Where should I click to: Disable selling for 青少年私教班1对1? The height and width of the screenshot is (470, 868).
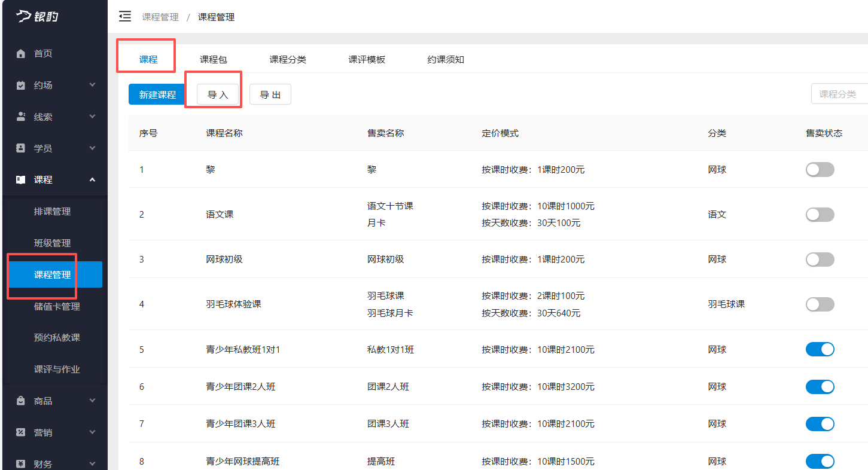point(820,349)
